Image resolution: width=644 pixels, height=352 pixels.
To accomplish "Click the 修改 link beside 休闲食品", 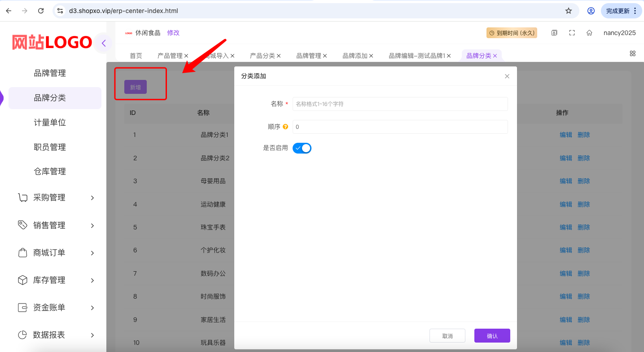I will (x=173, y=33).
